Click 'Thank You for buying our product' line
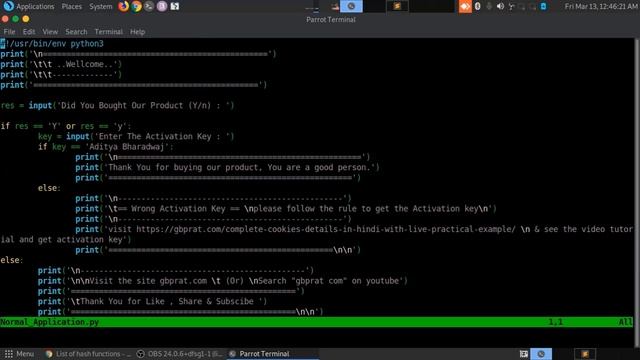The width and height of the screenshot is (640, 360). tap(227, 167)
